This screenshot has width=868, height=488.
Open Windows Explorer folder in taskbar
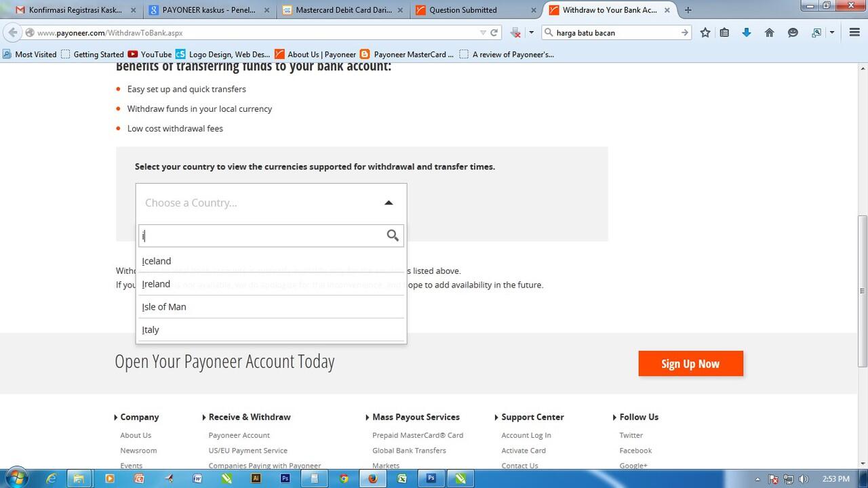click(x=79, y=478)
